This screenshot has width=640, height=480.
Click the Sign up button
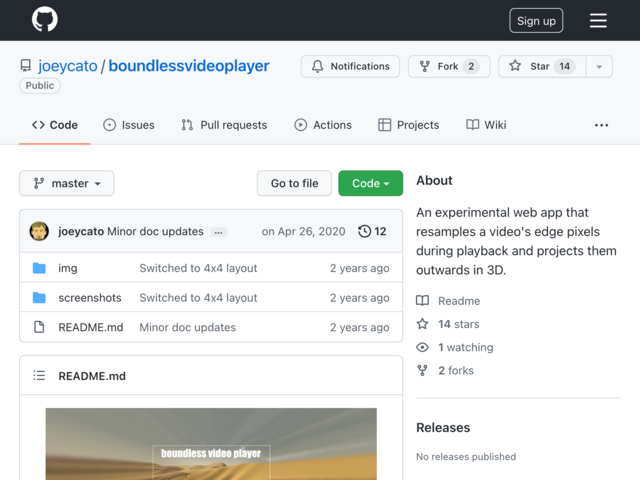(536, 20)
